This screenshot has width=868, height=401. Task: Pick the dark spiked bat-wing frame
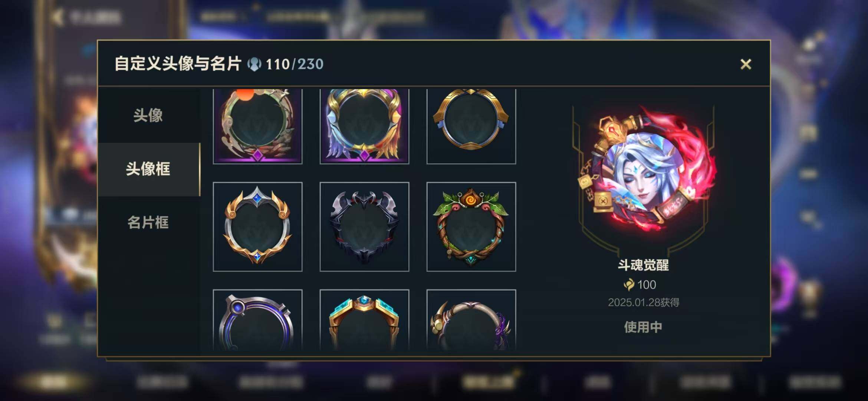tap(364, 226)
